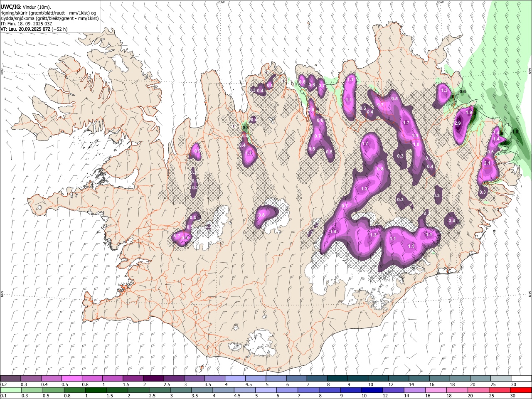Pick the dark purple upper swatch starting at 2
Viewport: 532px width, 399px height.
[x=153, y=378]
